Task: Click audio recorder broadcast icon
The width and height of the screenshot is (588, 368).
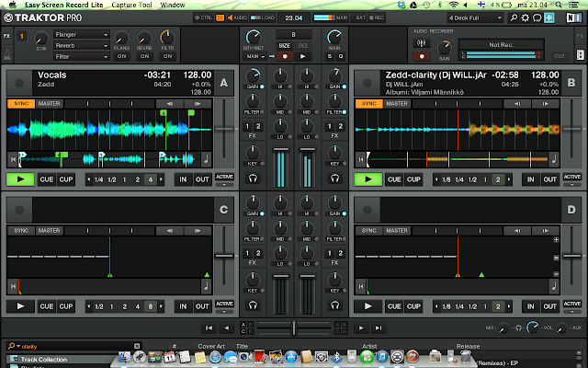Action: coord(421,43)
